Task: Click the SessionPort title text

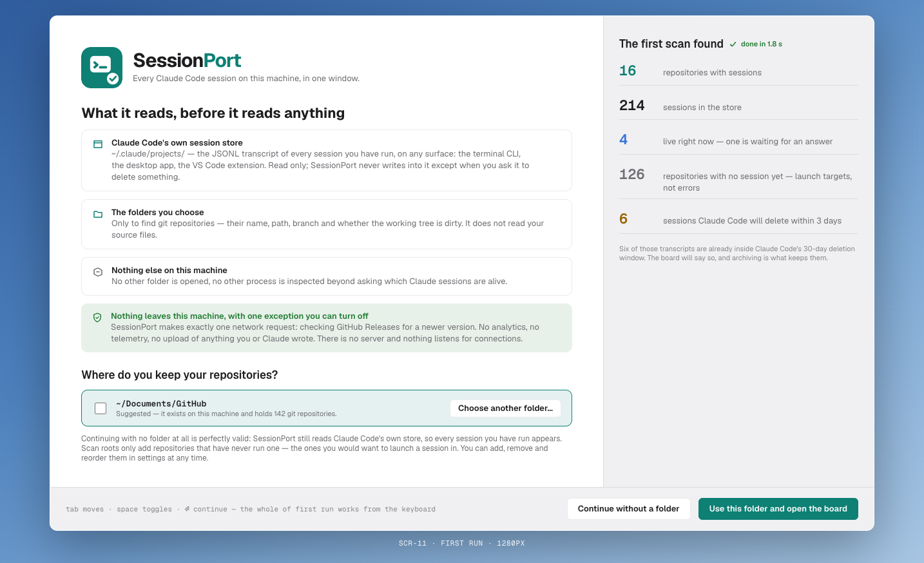Action: click(x=187, y=61)
